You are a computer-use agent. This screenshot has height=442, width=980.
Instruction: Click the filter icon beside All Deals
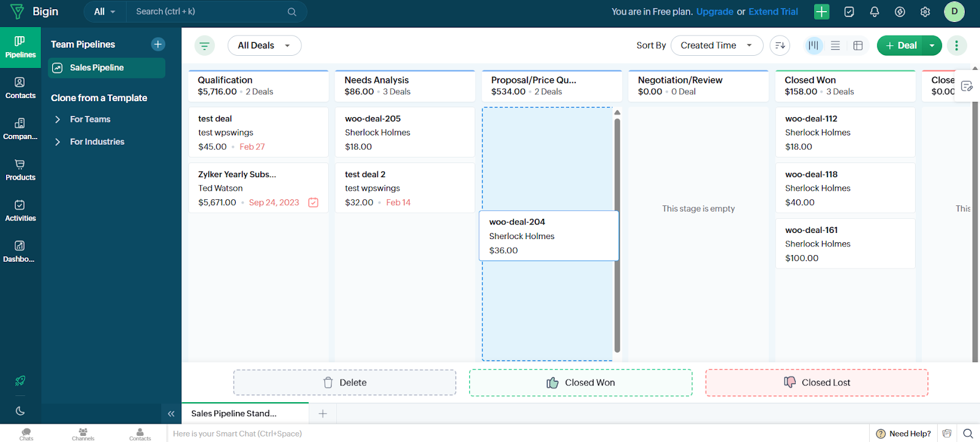point(205,45)
